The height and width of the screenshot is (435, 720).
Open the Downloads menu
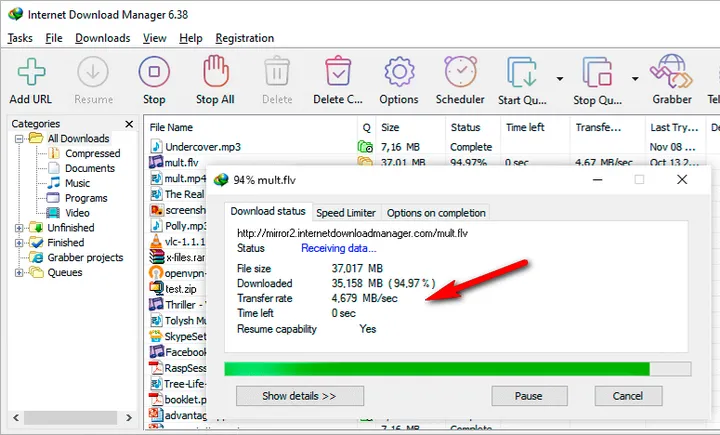[x=102, y=38]
